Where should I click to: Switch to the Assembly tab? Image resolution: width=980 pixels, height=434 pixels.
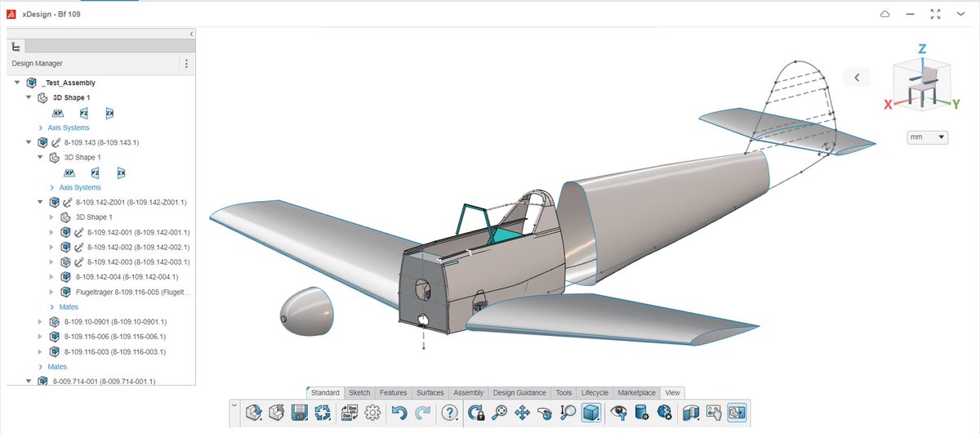(468, 393)
